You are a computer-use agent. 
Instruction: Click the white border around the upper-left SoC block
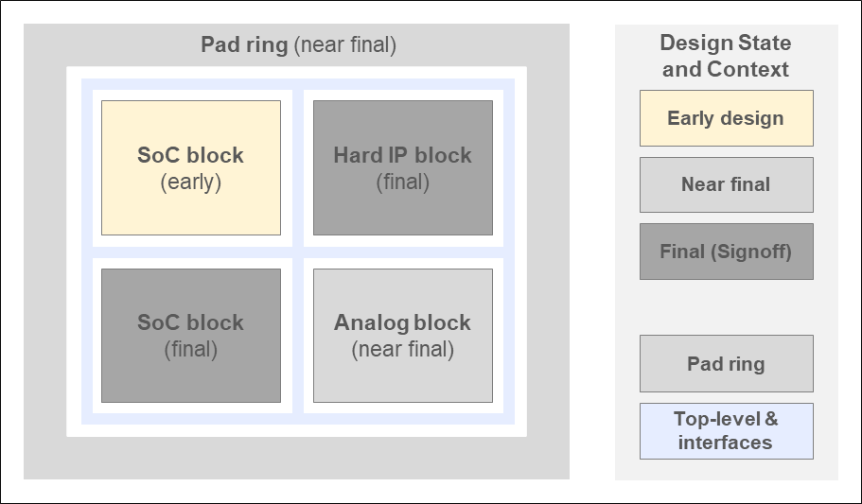(192, 96)
